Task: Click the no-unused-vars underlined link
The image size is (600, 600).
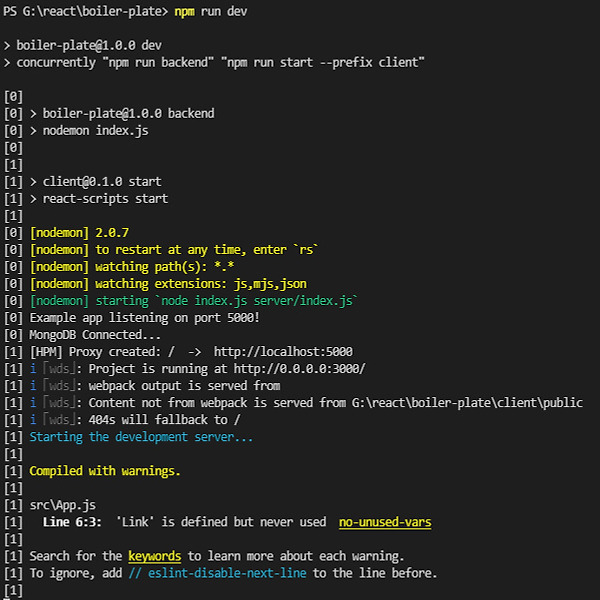Action: point(385,522)
